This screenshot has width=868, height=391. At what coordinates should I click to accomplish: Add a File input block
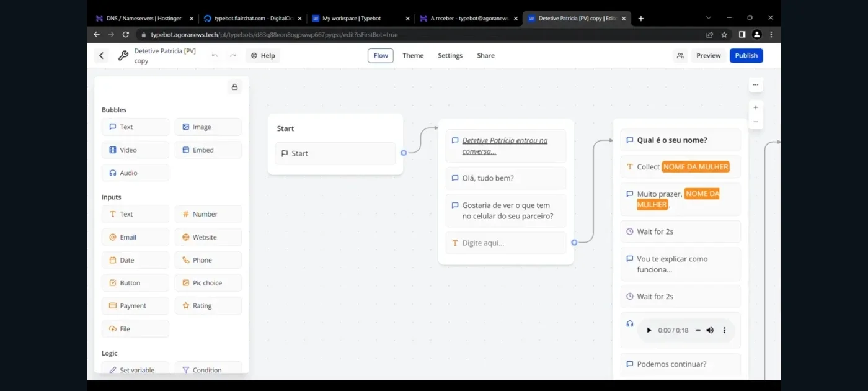(x=135, y=329)
